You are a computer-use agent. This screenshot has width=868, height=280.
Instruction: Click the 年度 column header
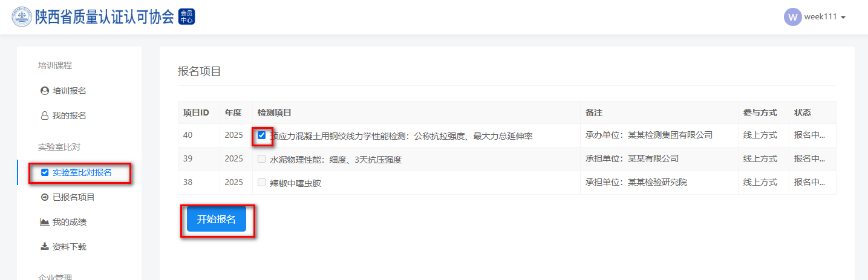[x=233, y=112]
